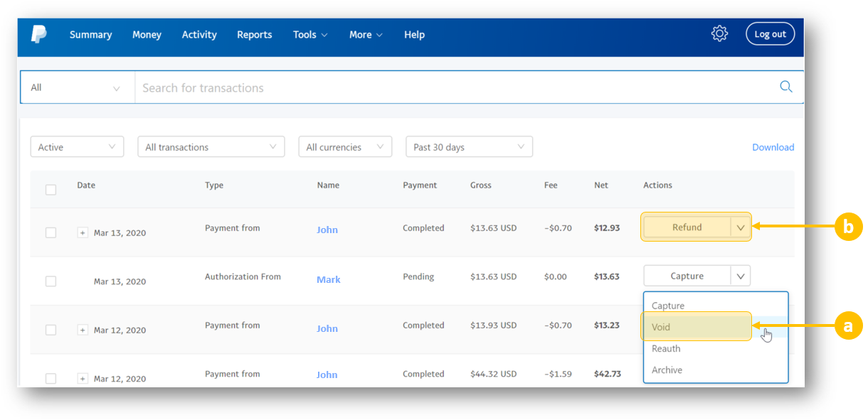Check the box for Mark's authorization row

point(51,281)
